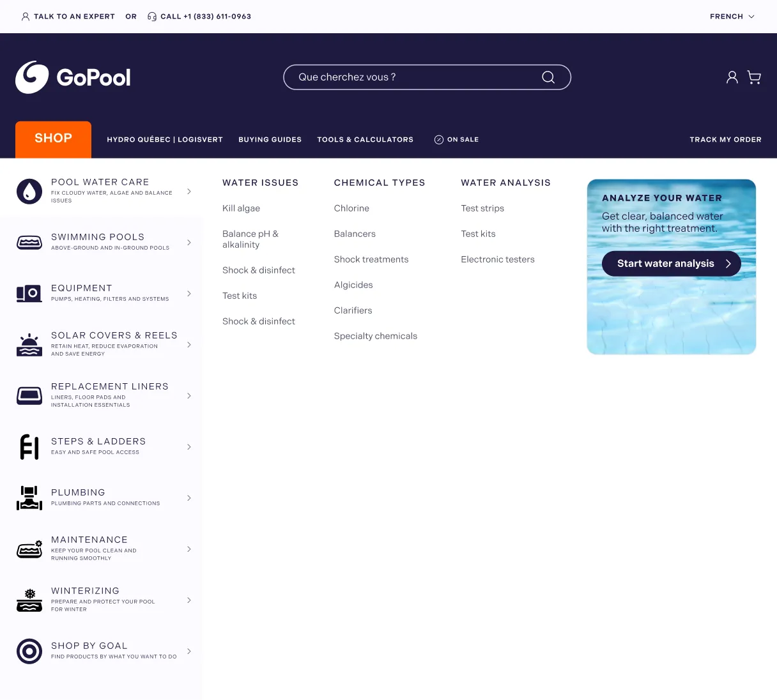Screen dimensions: 777x700
Task: Click the Plumbing icon
Action: tap(29, 498)
